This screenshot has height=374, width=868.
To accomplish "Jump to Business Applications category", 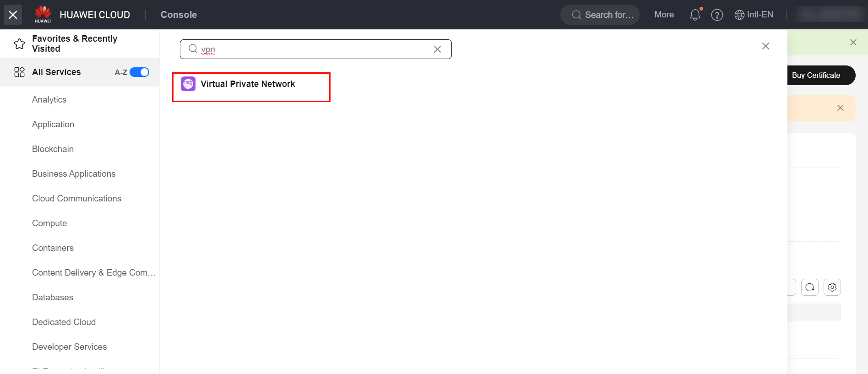I will (74, 173).
